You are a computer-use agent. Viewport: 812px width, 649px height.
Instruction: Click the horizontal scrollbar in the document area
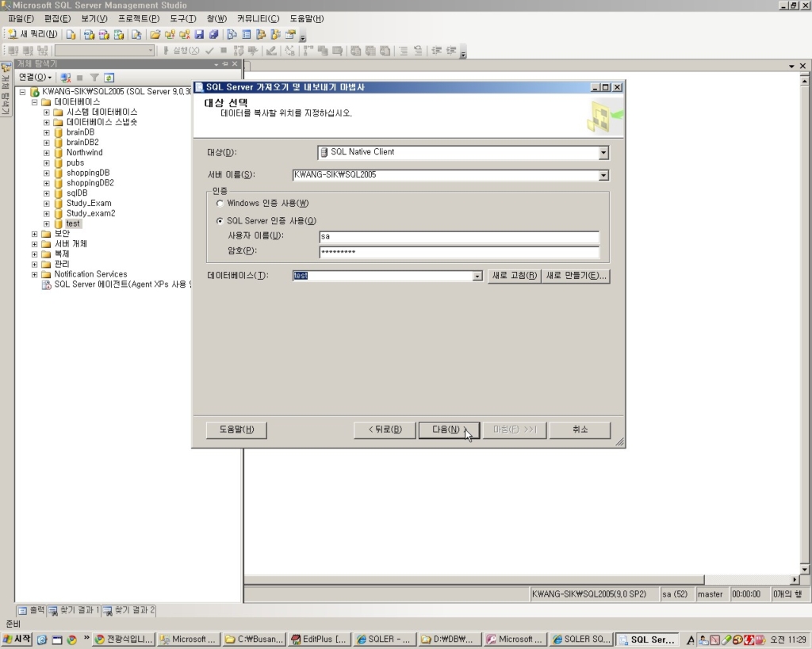474,579
